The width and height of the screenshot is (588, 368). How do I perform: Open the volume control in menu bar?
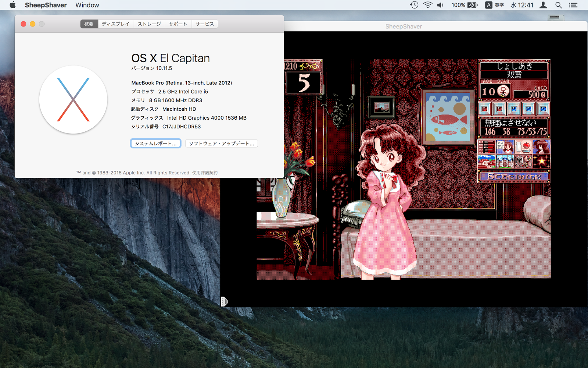pos(440,5)
